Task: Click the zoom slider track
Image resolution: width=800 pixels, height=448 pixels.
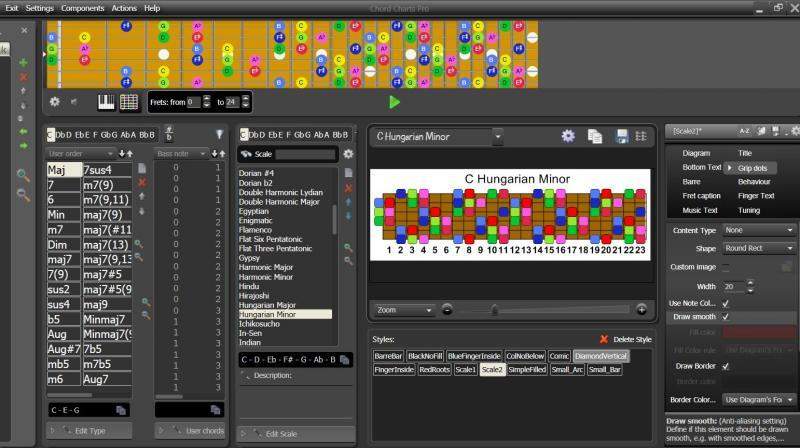Action: (540, 310)
